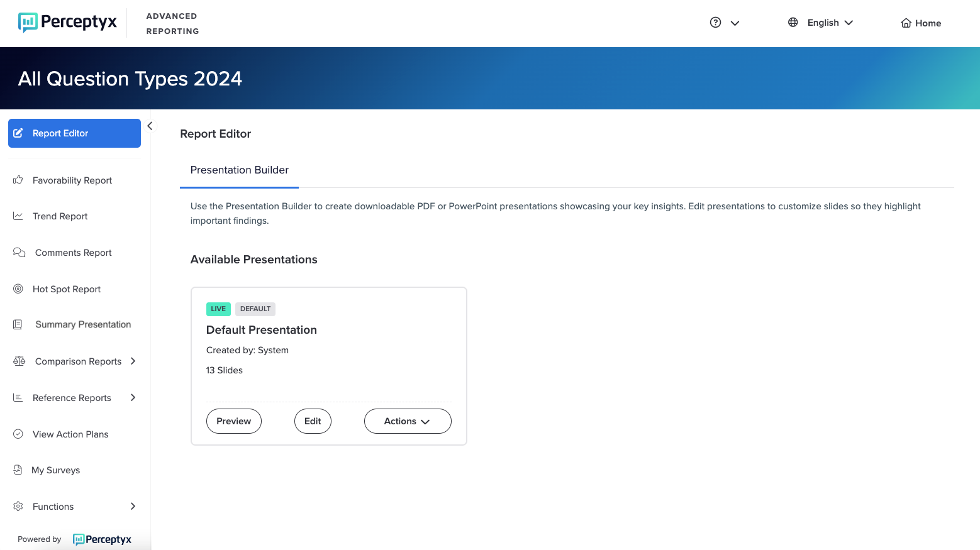Click the View Action Plans checkmark icon
This screenshot has width=980, height=550.
18,434
